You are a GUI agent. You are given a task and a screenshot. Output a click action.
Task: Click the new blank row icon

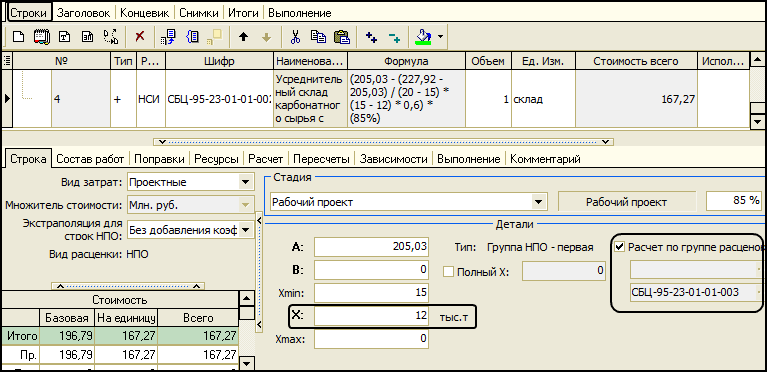(x=18, y=37)
